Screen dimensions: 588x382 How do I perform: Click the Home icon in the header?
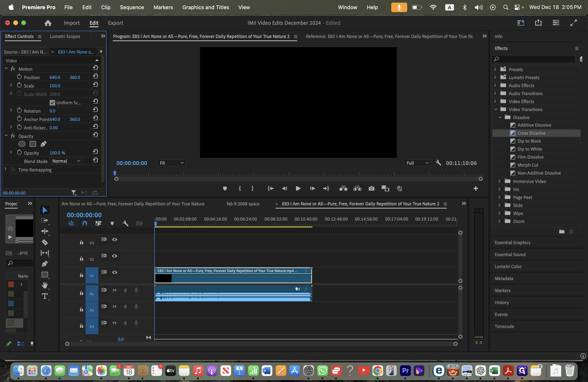48,23
